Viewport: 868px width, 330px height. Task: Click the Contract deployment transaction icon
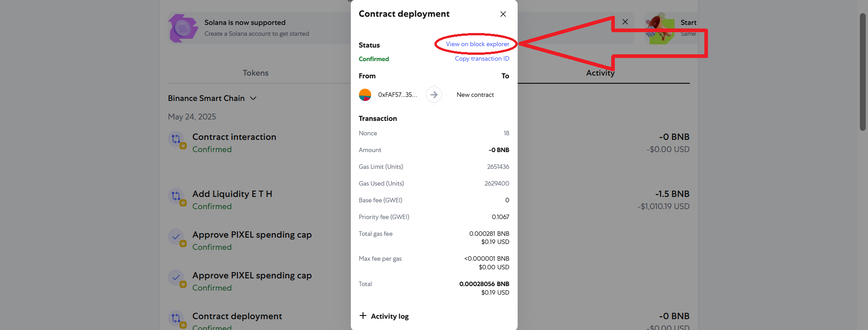point(176,318)
